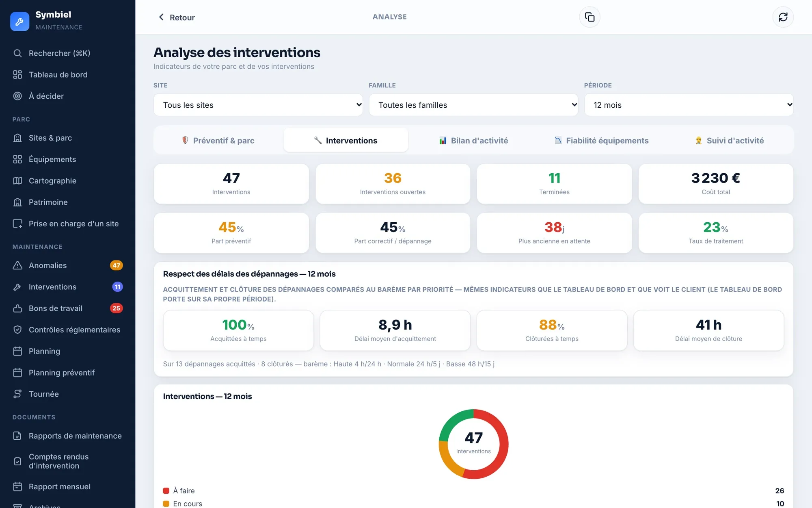812x508 pixels.
Task: Click the '88% Clôturées à temps' card
Action: (552, 330)
